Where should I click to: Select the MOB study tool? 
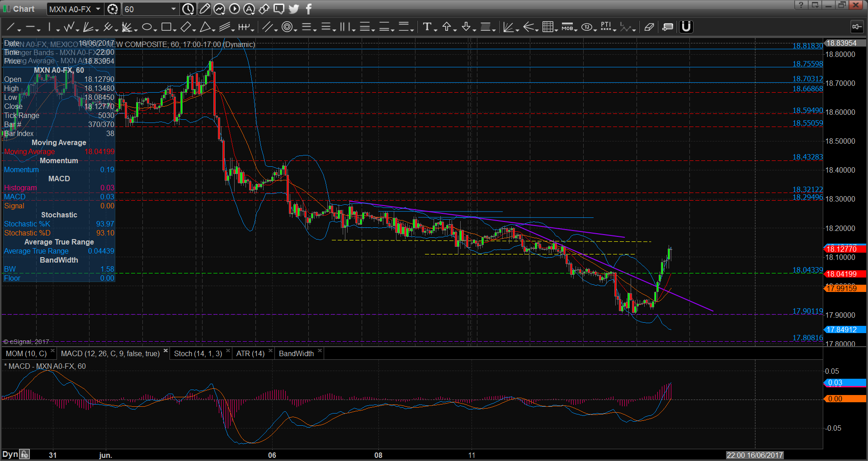click(x=567, y=27)
